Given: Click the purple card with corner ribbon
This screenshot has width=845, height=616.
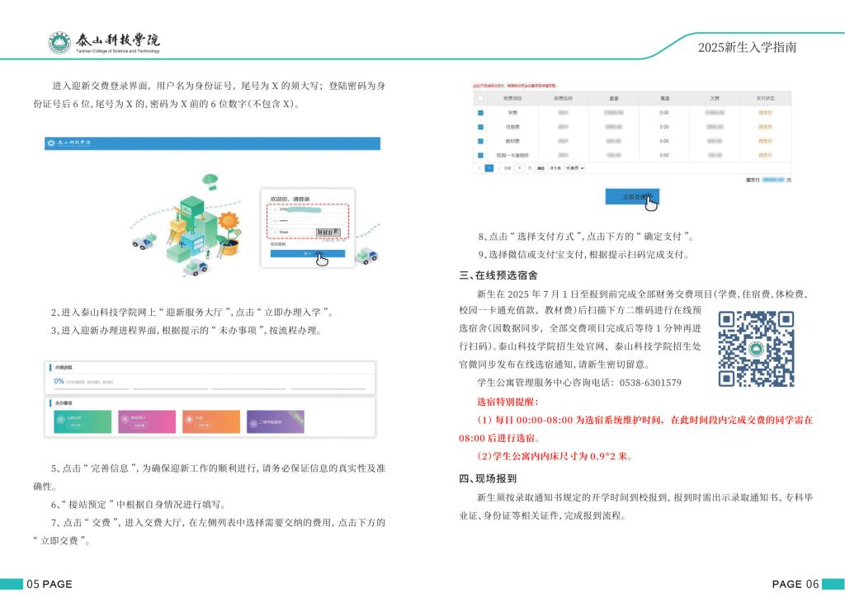Looking at the screenshot, I should (276, 421).
